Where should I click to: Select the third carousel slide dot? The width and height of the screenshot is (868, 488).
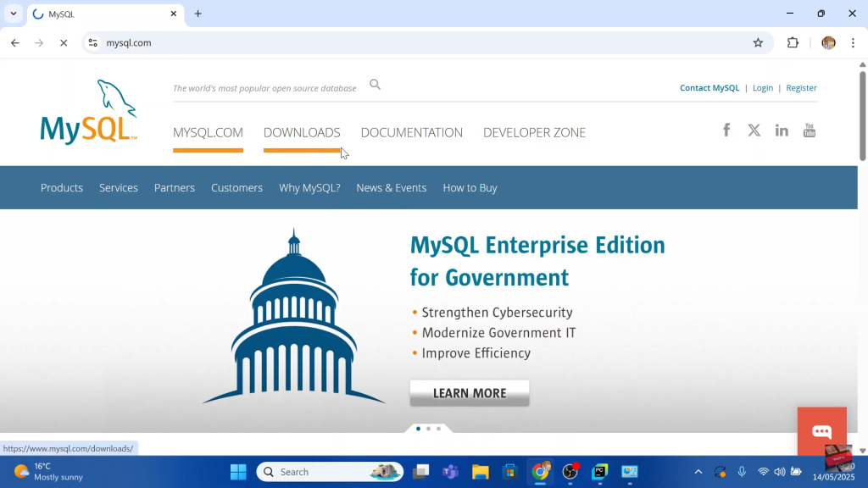click(438, 429)
